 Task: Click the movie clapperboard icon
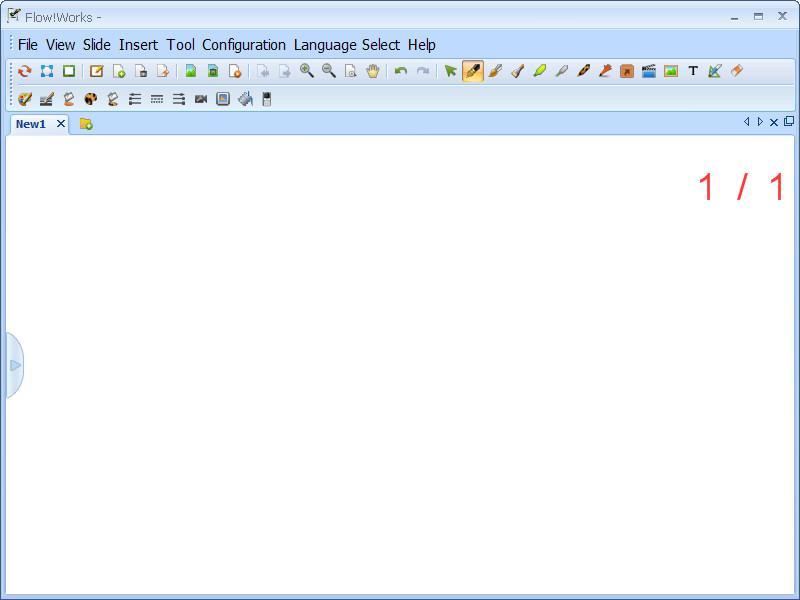pyautogui.click(x=649, y=71)
